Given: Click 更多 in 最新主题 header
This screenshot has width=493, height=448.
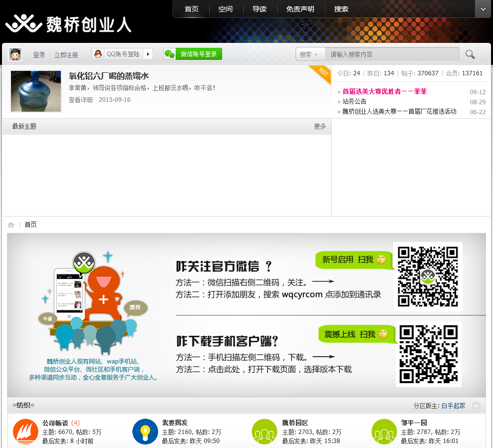Looking at the screenshot, I should tap(320, 126).
